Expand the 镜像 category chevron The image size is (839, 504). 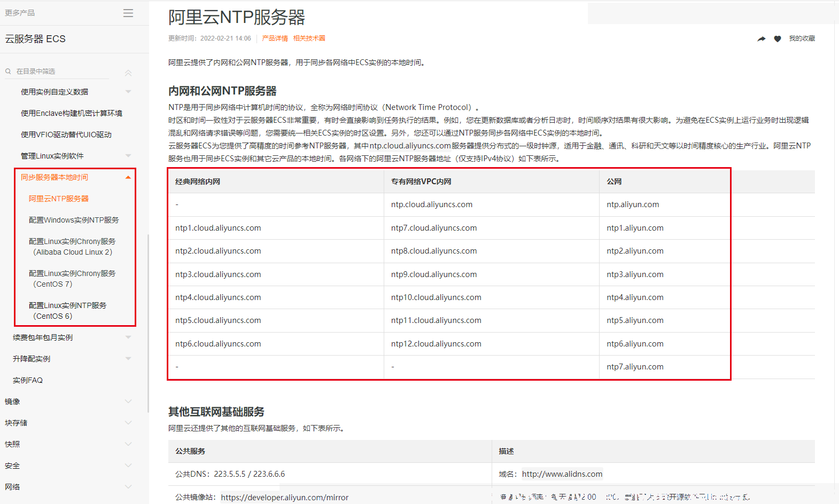pyautogui.click(x=128, y=401)
